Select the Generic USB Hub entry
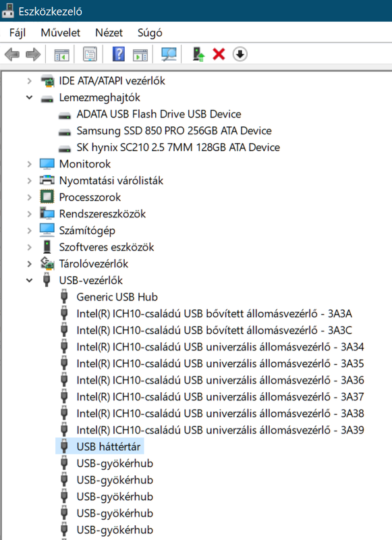The width and height of the screenshot is (392, 540). pos(117,297)
